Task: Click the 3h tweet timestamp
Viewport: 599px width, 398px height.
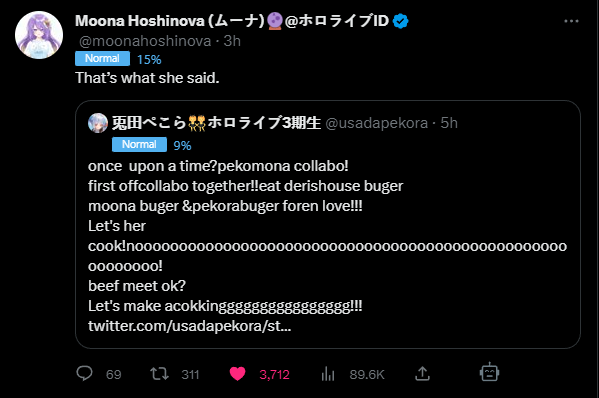Action: coord(232,41)
